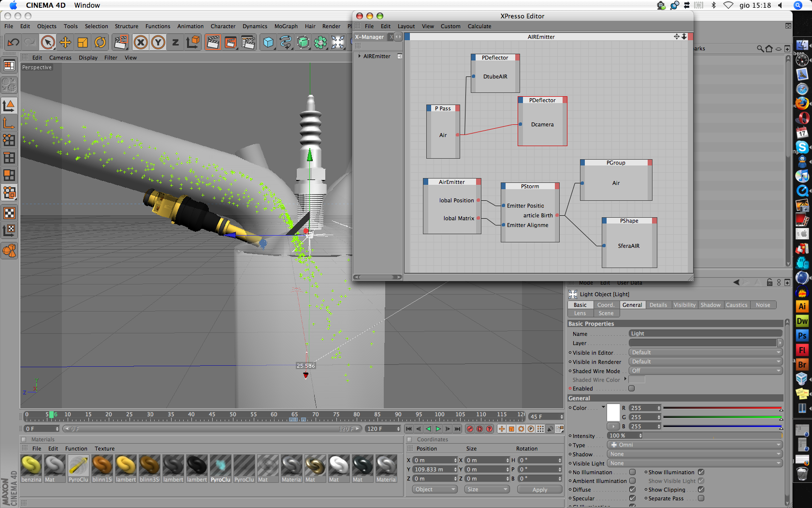Select the benzina material thumbnail
Screen dimensions: 812x508
[31, 468]
